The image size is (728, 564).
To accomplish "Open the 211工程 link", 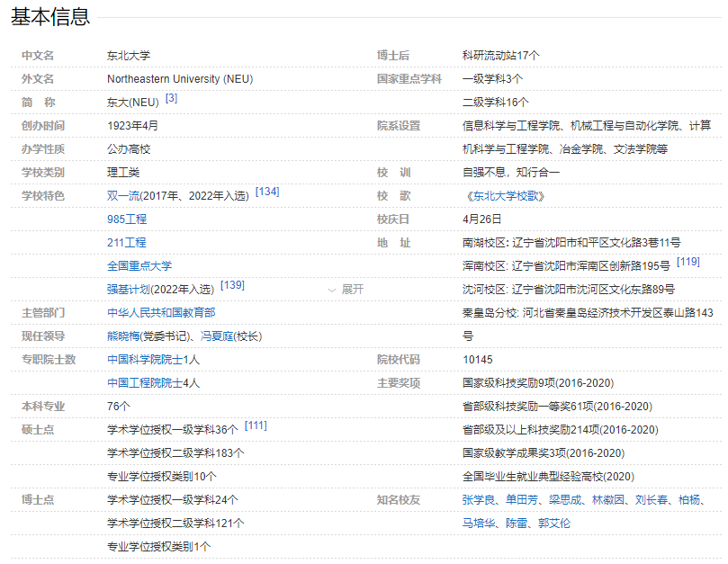I will pos(127,243).
